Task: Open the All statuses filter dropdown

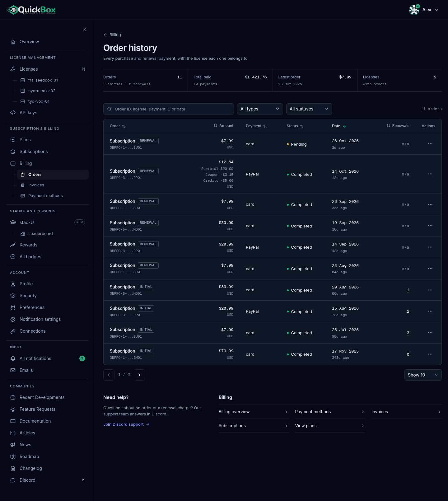Action: coord(309,109)
